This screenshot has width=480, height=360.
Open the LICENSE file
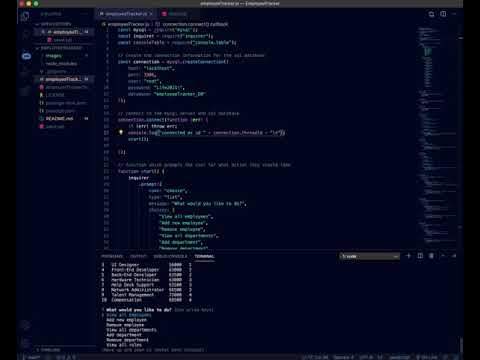(x=55, y=95)
